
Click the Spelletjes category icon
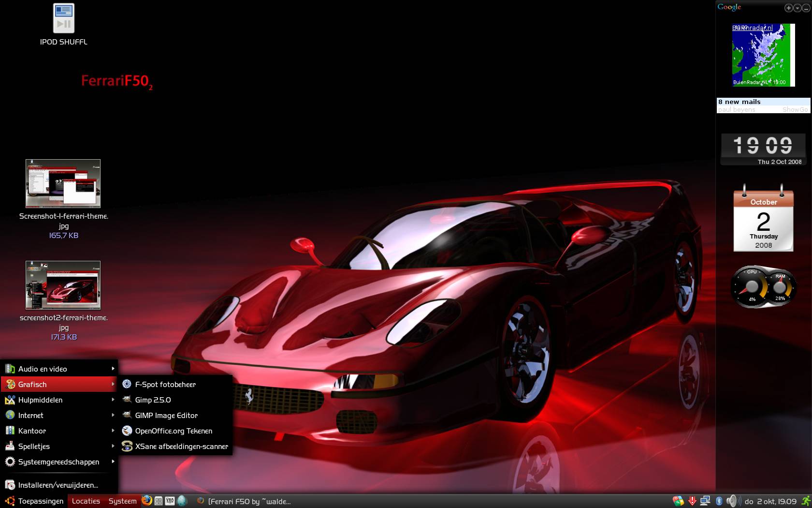coord(10,446)
